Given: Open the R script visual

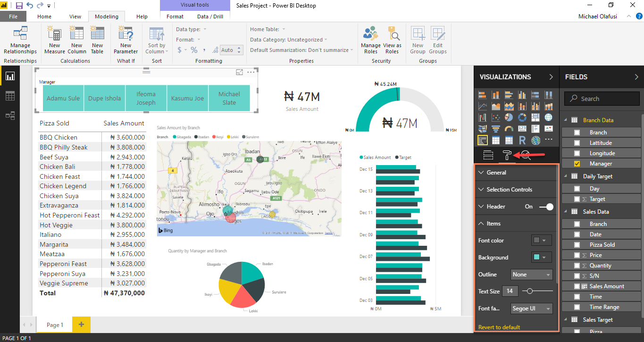Looking at the screenshot, I should pos(523,141).
